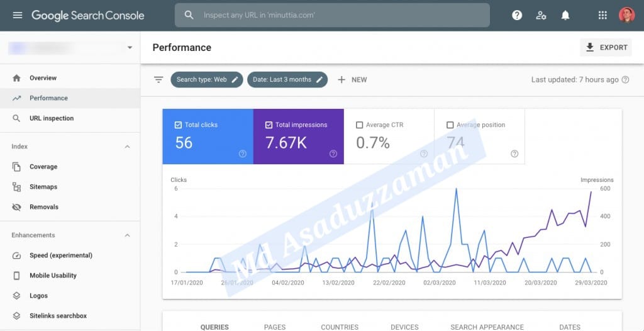Add a new filter with NEW
Image resolution: width=644 pixels, height=331 pixels.
coord(352,80)
